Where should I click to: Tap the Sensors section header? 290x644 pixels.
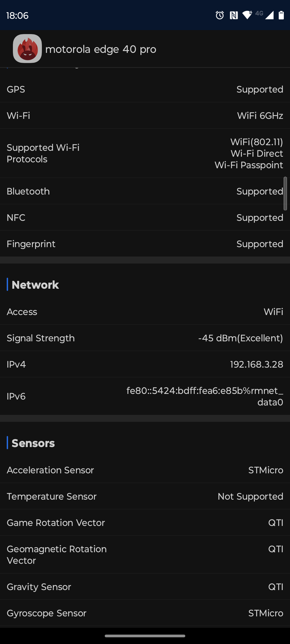click(x=33, y=443)
